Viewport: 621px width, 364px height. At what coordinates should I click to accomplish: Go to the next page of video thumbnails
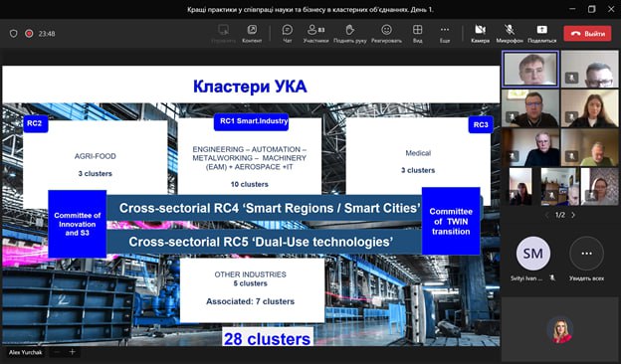(573, 215)
